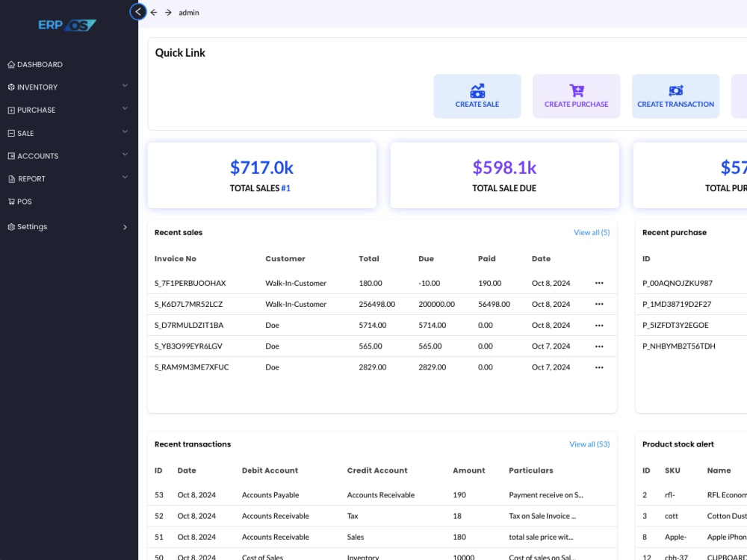The width and height of the screenshot is (747, 560).
Task: Click the admin breadcrumb label
Action: click(189, 13)
